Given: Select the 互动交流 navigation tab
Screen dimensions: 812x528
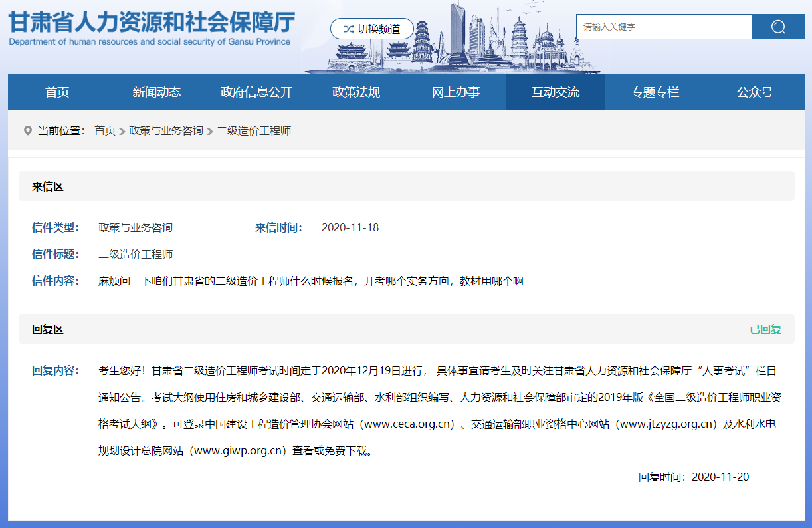Looking at the screenshot, I should (556, 92).
